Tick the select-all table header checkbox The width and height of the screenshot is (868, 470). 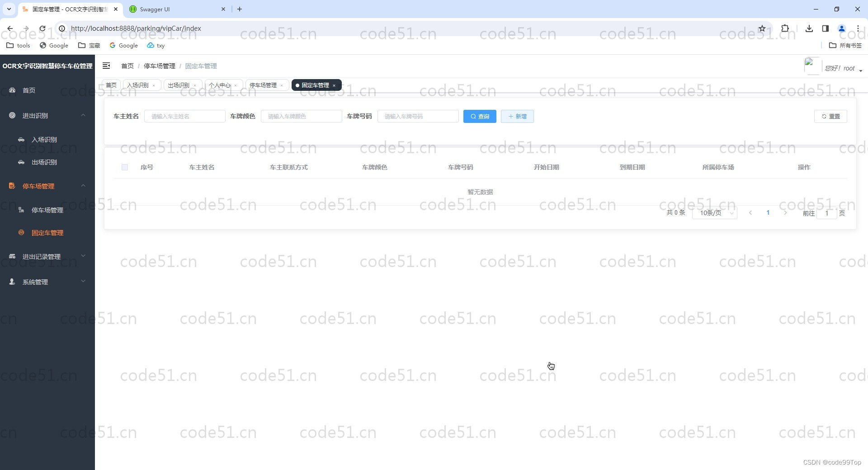tap(125, 167)
